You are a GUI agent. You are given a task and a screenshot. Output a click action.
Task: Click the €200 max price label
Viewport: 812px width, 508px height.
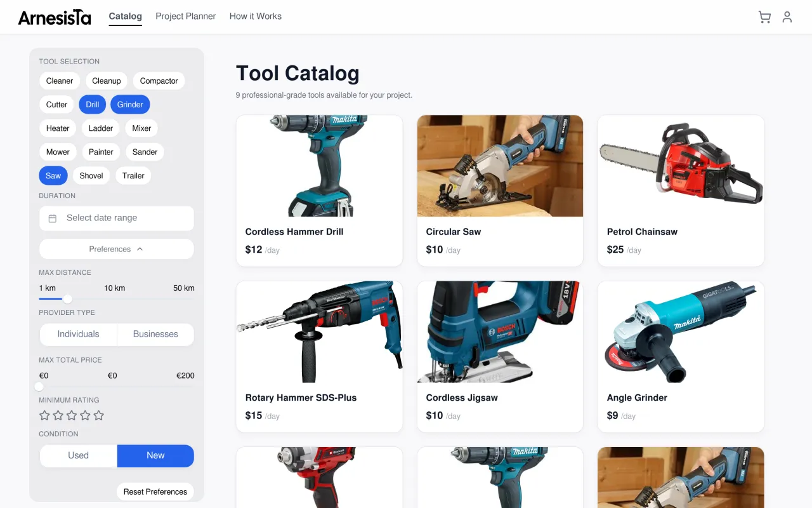pos(185,376)
